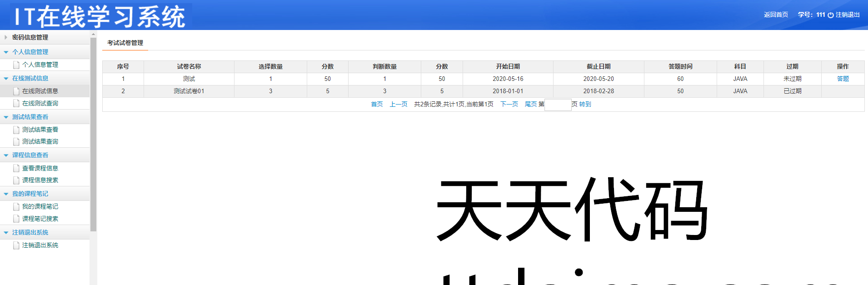Click the document icon beside 查看课程信息

point(16,168)
